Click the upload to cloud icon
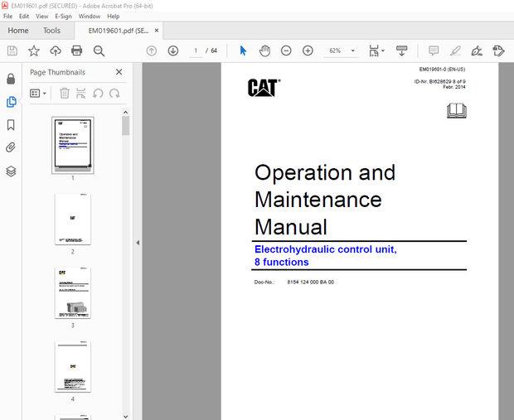This screenshot has width=514, height=420. [x=56, y=51]
